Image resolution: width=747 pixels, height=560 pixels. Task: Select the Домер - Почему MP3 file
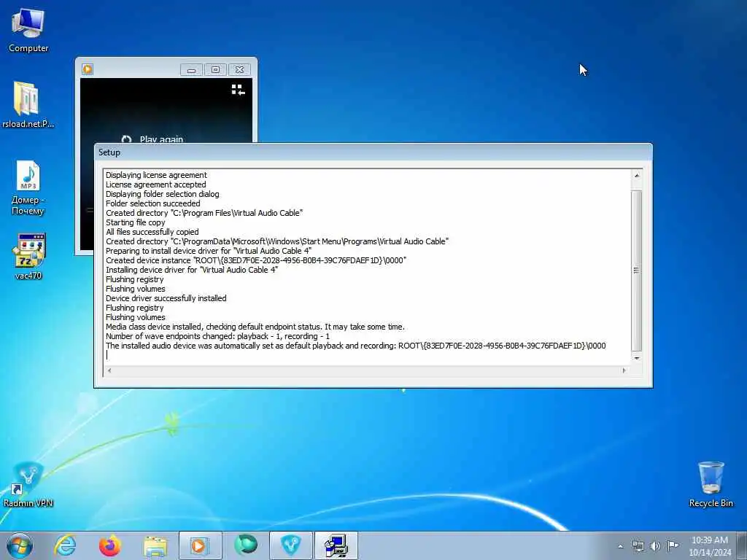click(x=28, y=187)
